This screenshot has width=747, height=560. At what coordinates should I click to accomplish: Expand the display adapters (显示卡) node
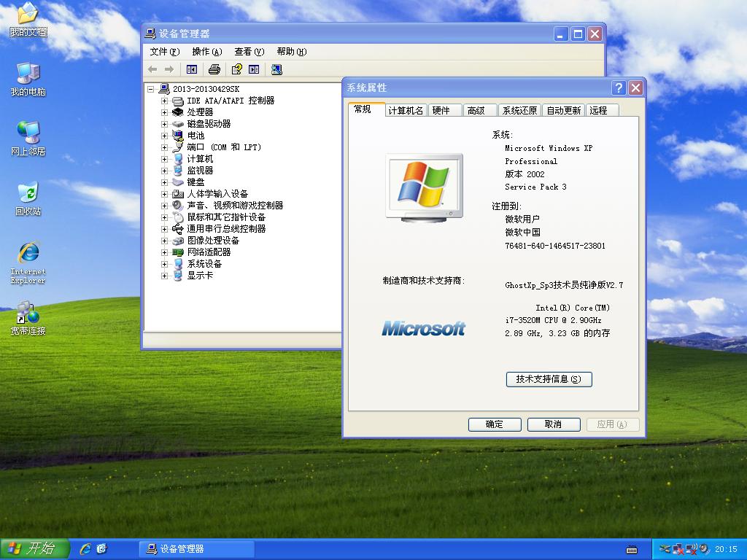pyautogui.click(x=164, y=276)
